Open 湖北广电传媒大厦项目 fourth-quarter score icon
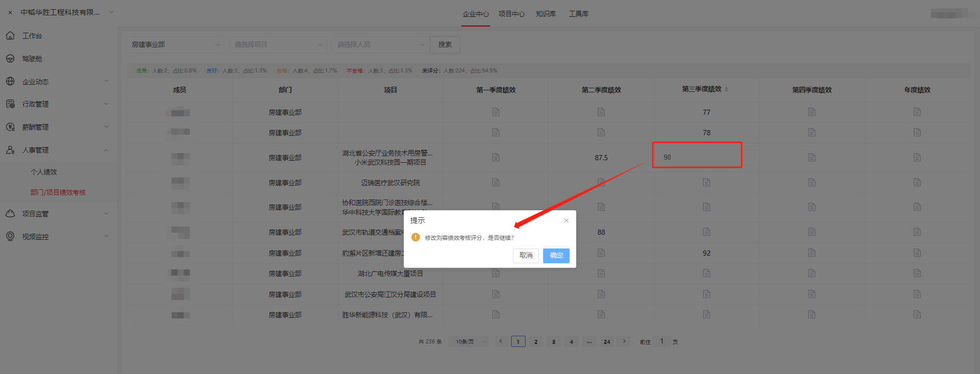The image size is (980, 374). coord(812,273)
